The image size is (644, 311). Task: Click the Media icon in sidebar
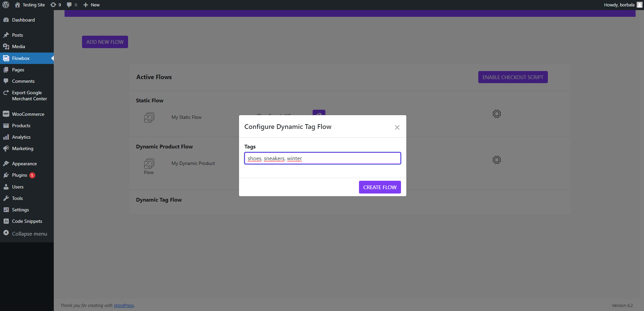pyautogui.click(x=6, y=46)
